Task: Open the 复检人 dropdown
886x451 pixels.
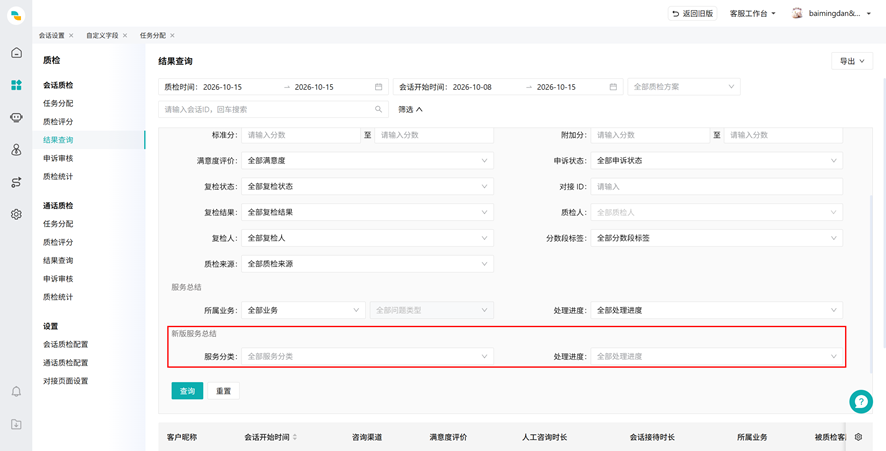Action: click(x=367, y=238)
